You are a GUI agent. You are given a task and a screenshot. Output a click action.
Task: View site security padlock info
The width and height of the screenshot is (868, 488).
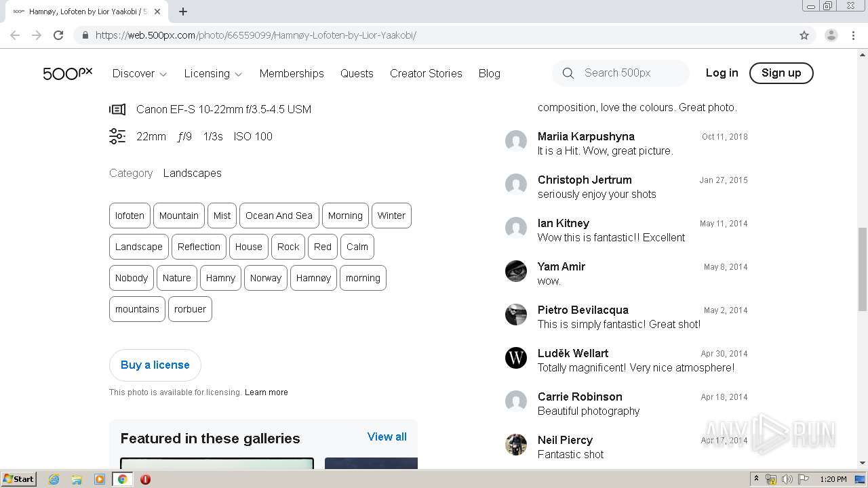(x=85, y=35)
